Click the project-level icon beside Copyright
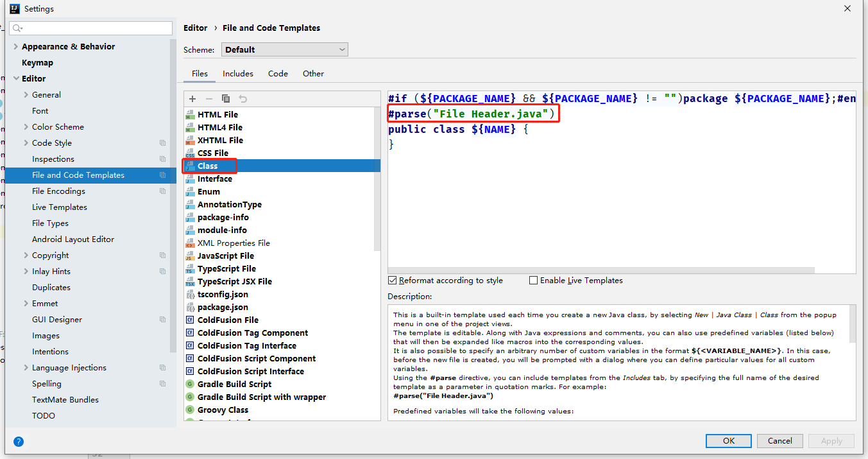 click(x=162, y=255)
